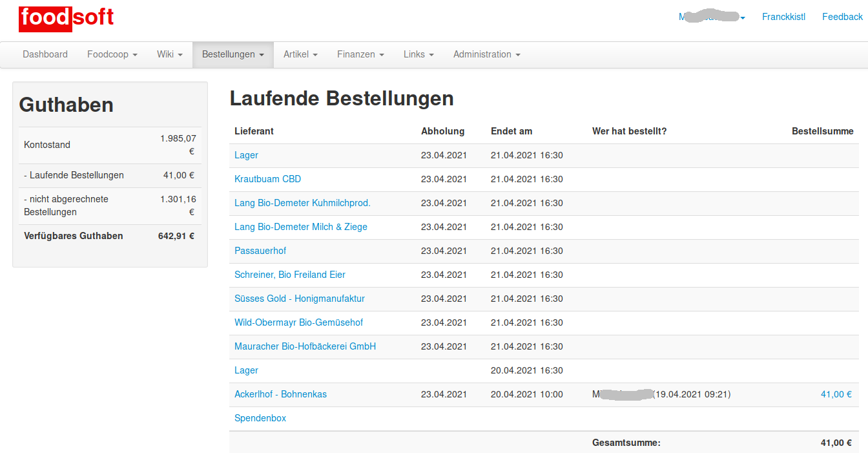Expand the Foodcoop dropdown menu
Screen dimensions: 868x453
pyautogui.click(x=112, y=54)
